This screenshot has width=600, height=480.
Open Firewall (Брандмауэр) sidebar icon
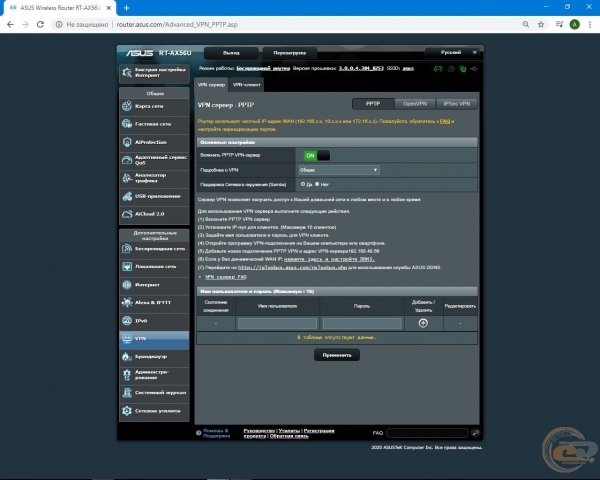[127, 356]
